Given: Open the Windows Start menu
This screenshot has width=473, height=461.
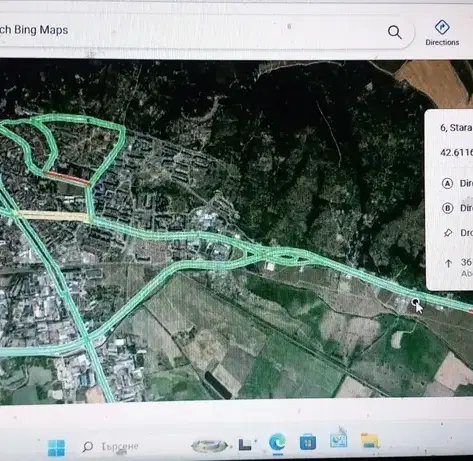Looking at the screenshot, I should [56, 447].
